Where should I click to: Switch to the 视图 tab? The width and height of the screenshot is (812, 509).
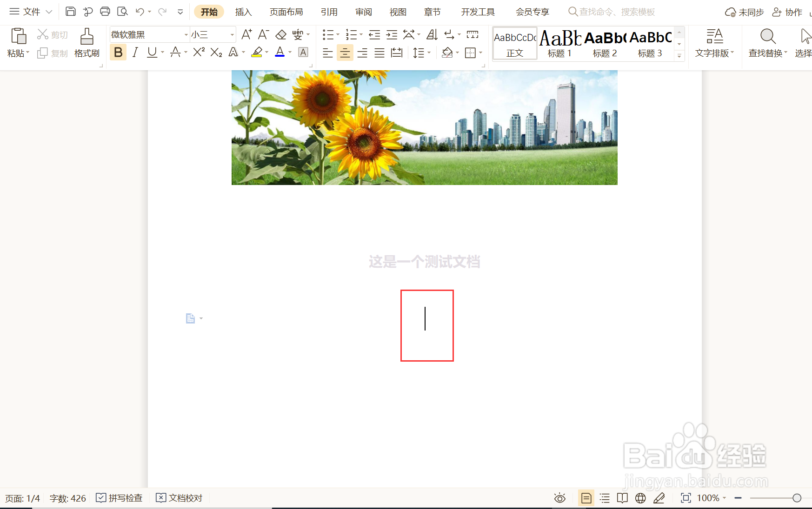pos(398,12)
